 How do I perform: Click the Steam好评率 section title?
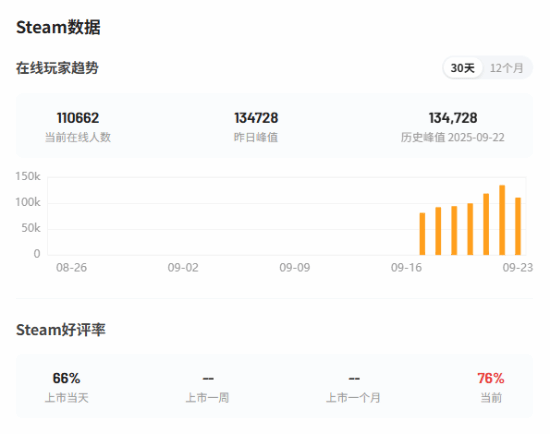tap(61, 330)
